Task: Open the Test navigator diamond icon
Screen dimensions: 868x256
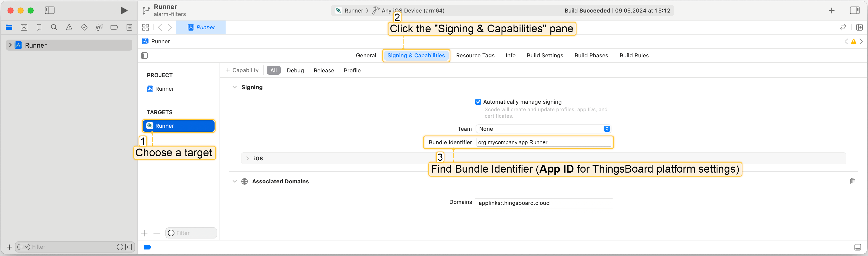Action: click(x=84, y=28)
